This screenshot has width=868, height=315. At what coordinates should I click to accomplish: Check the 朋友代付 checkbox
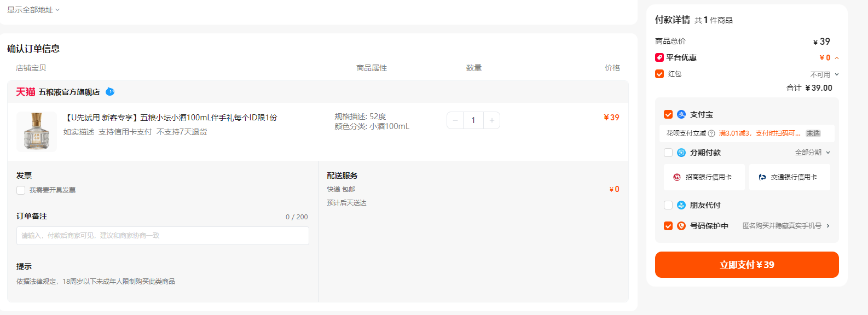(668, 205)
